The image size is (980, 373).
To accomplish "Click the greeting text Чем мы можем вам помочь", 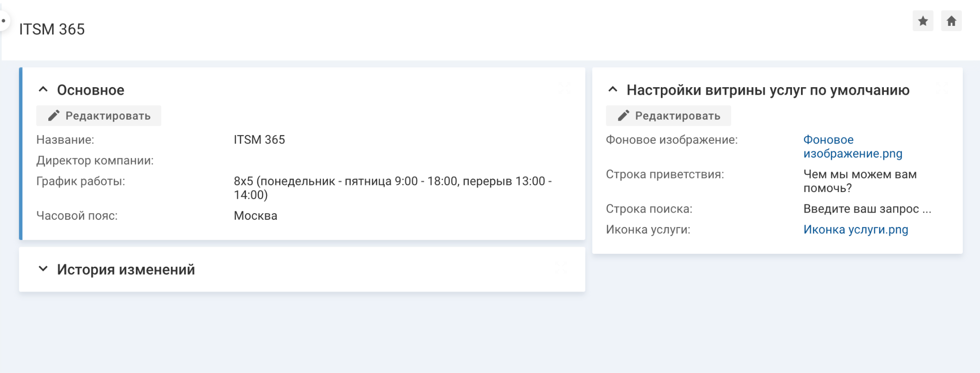I will 860,181.
